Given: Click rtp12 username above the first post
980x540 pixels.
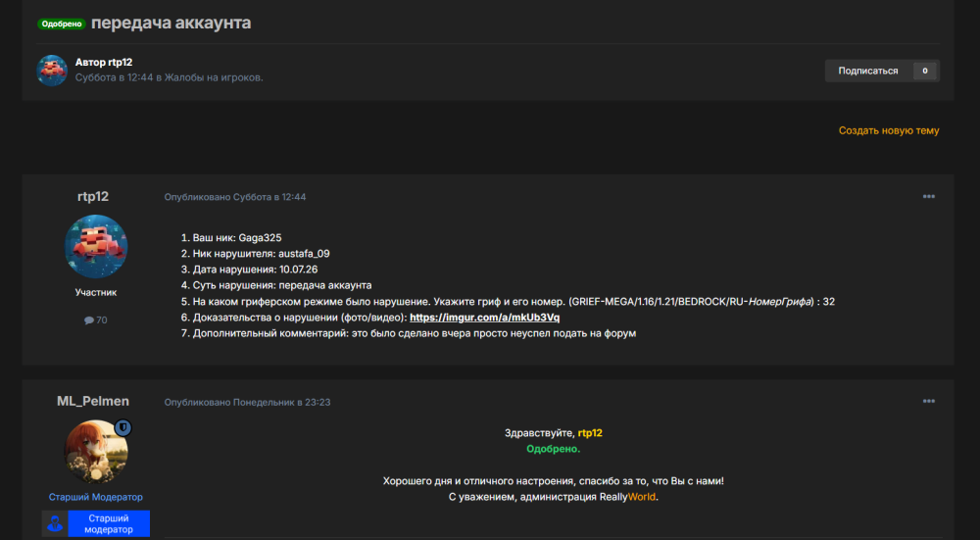Looking at the screenshot, I should pyautogui.click(x=93, y=196).
